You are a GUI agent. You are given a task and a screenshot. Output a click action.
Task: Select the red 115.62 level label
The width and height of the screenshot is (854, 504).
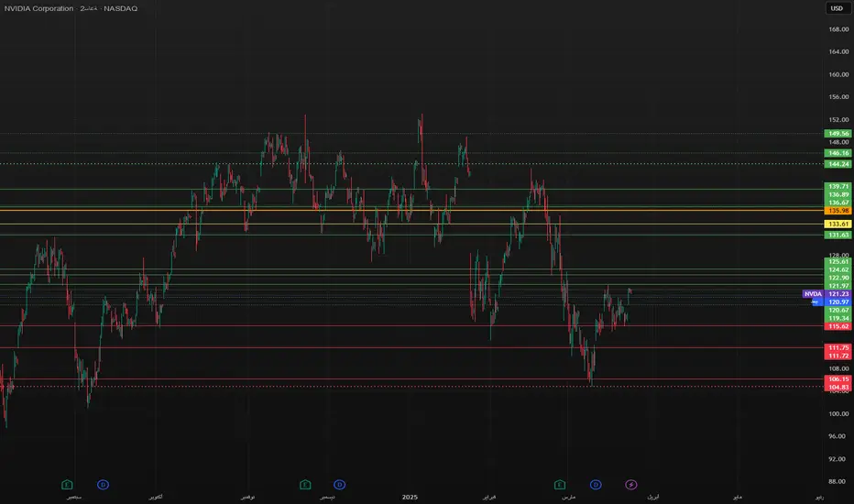838,326
